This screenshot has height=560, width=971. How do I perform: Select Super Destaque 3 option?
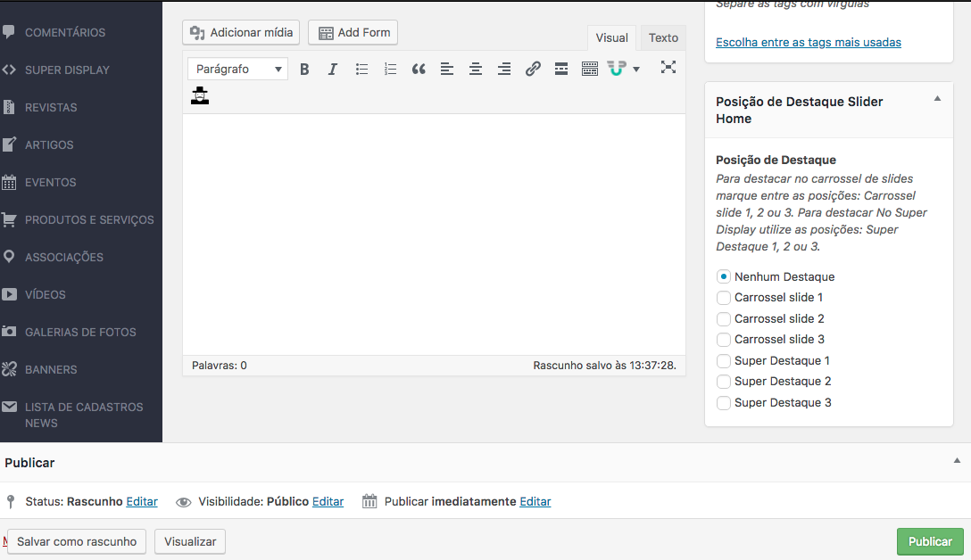click(723, 403)
